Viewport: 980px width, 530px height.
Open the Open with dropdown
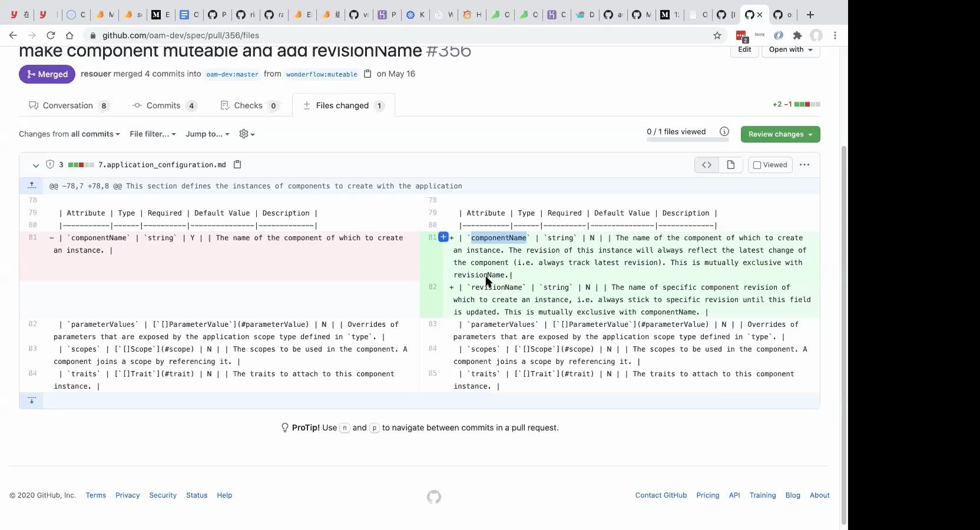coord(790,49)
